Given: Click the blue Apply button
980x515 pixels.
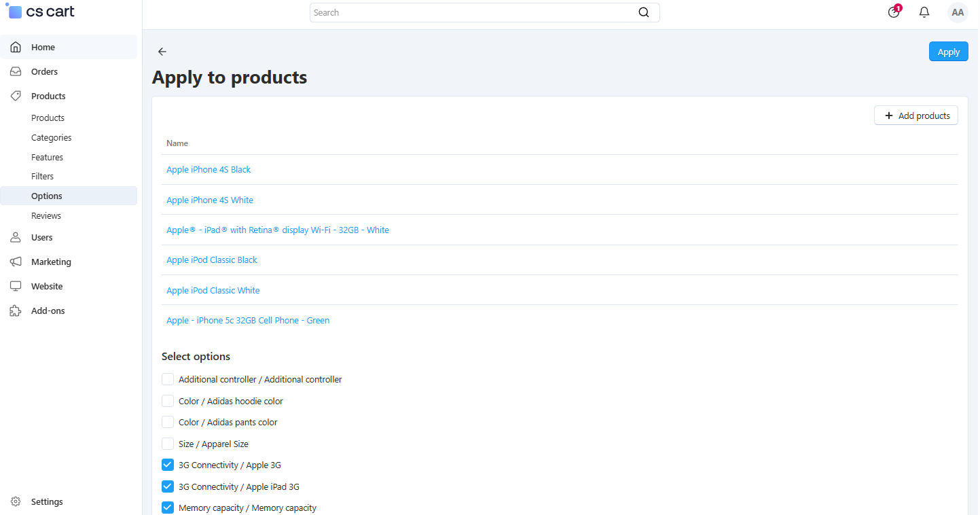Looking at the screenshot, I should click(x=948, y=52).
